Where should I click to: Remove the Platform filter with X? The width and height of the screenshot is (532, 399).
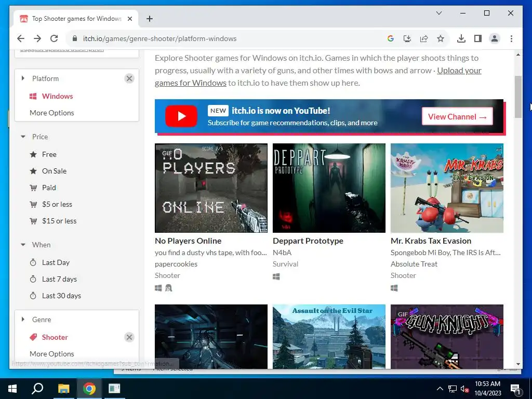pyautogui.click(x=129, y=79)
